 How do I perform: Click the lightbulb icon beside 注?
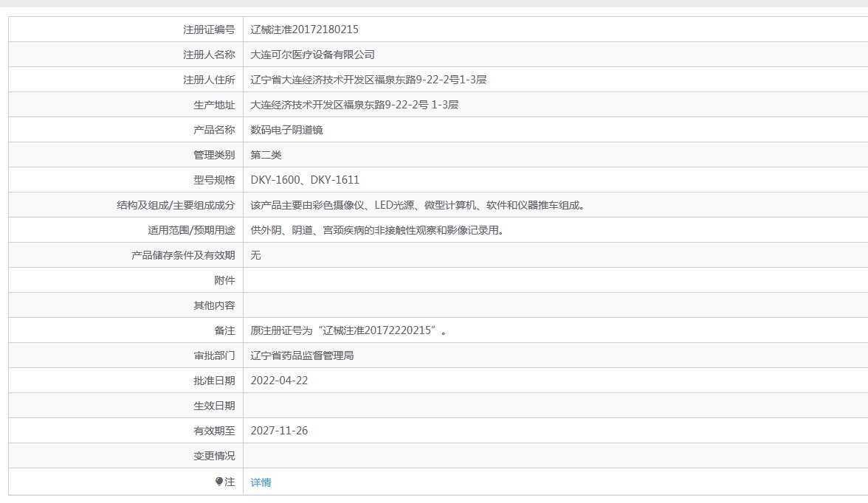click(219, 482)
